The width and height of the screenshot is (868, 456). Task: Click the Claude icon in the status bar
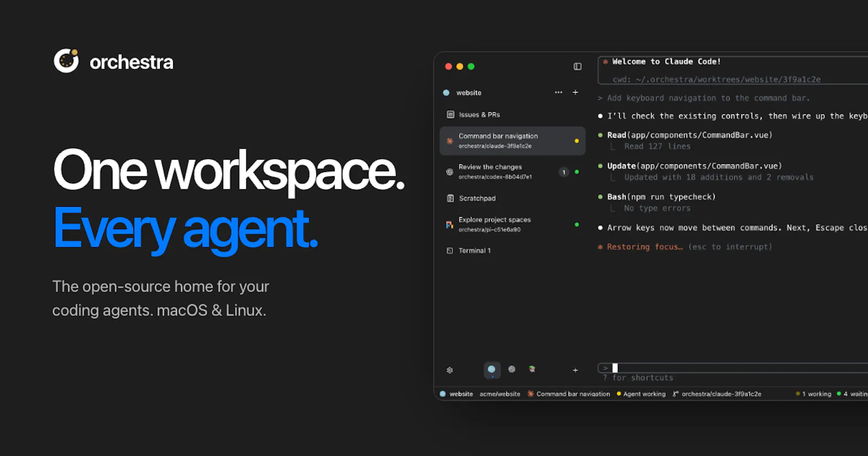tap(531, 394)
